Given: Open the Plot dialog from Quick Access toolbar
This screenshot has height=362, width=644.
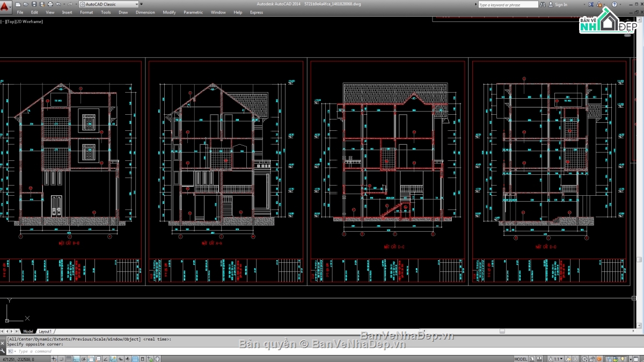Looking at the screenshot, I should point(50,4).
